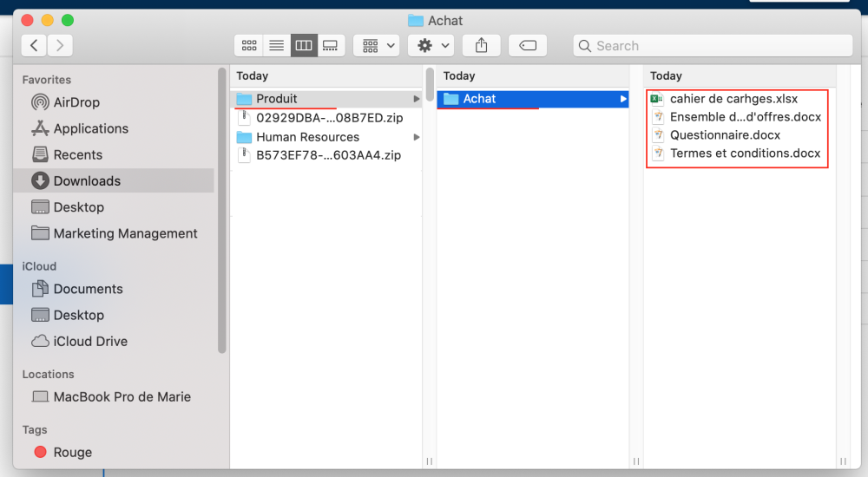Switch Finder to gallery view

coord(331,45)
